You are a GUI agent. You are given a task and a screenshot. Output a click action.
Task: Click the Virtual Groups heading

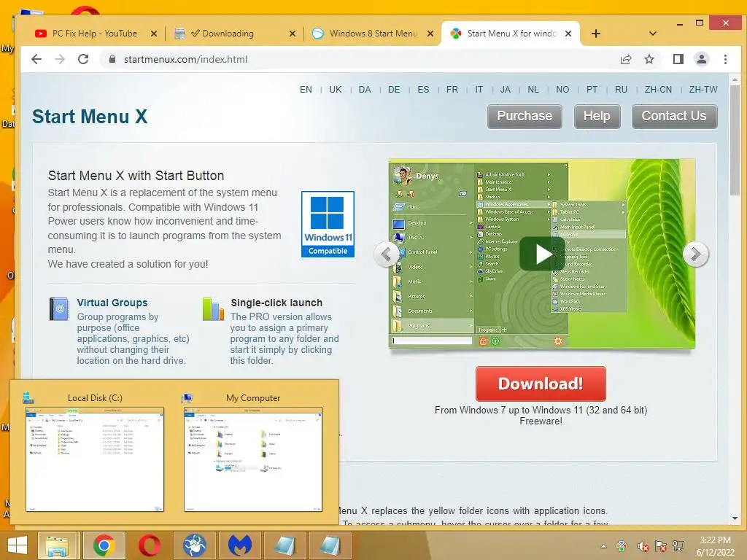click(x=112, y=303)
